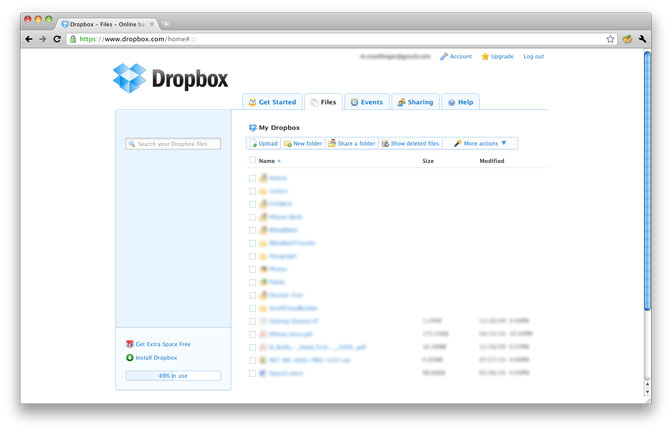Screen dimensions: 671x431
Task: Go to the Sharing tab
Action: pyautogui.click(x=415, y=102)
